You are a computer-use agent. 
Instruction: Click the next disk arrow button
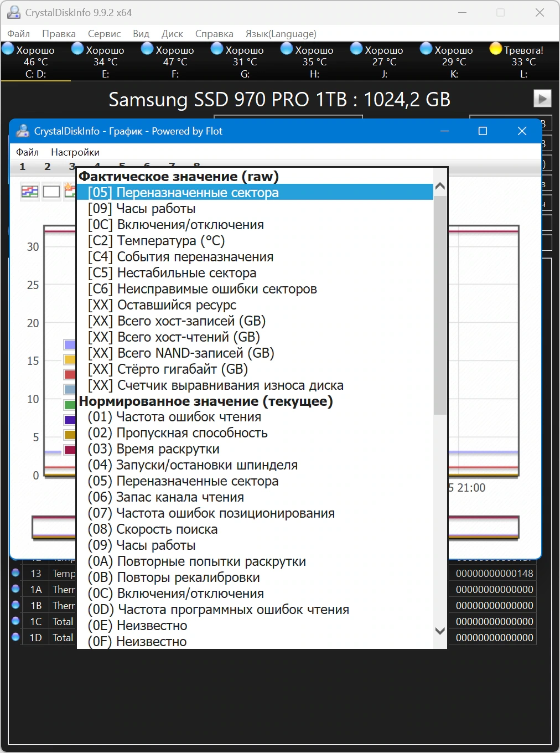pos(542,99)
